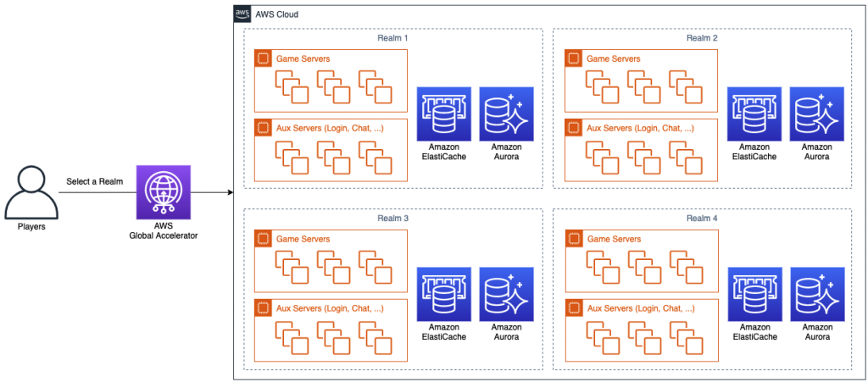Click Realm 2 Game Servers chip icon
The image size is (868, 382).
click(574, 58)
